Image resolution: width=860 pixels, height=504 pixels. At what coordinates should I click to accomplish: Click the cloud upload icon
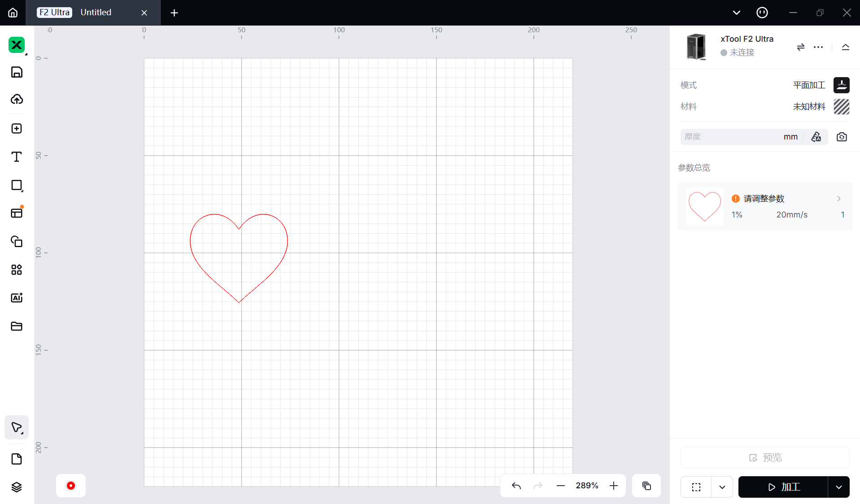(17, 99)
